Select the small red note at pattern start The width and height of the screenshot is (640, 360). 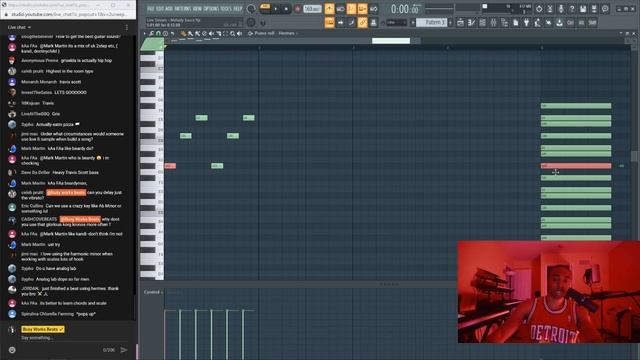tap(170, 166)
